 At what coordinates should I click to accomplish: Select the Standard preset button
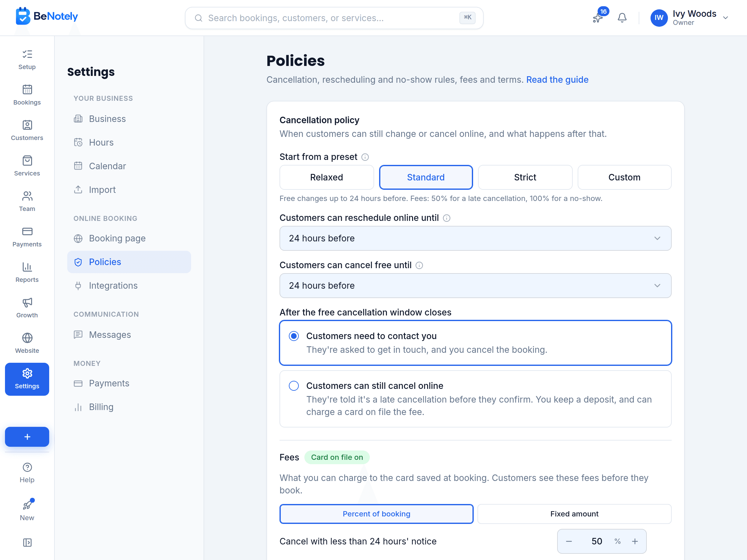coord(426,177)
